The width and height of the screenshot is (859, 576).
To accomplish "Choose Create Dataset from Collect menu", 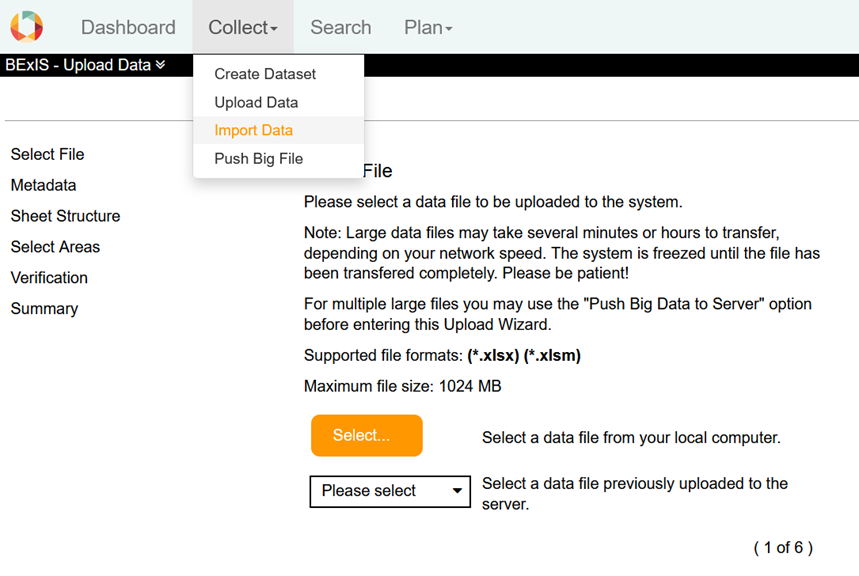I will (265, 74).
